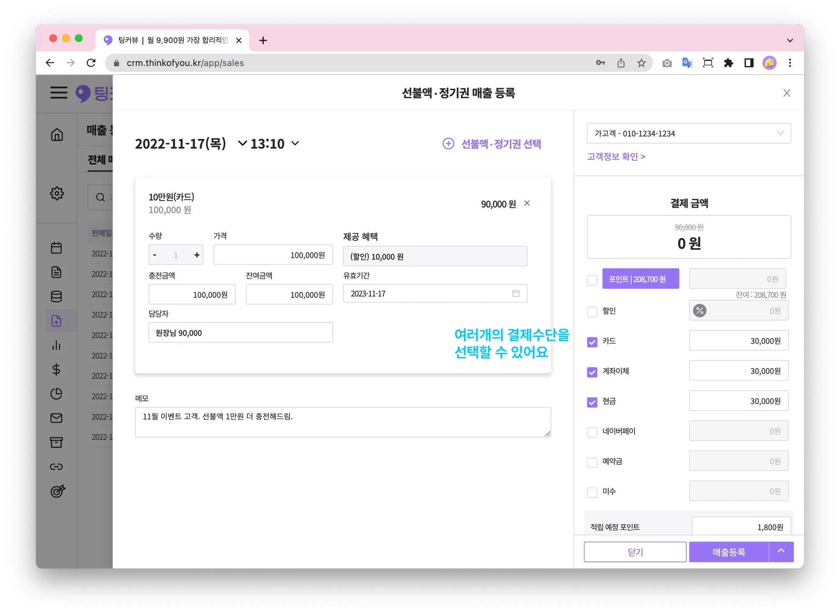This screenshot has height=616, width=840.
Task: Remove 10만원(카드) item with red X
Action: tap(527, 203)
